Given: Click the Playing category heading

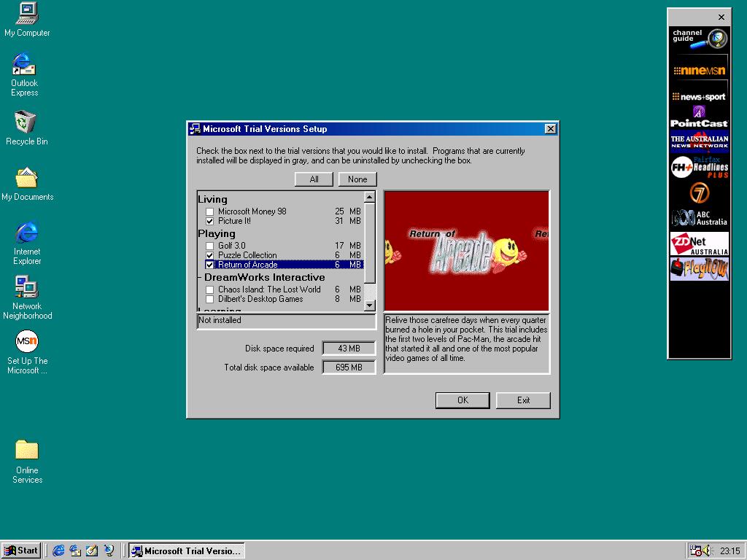Looking at the screenshot, I should tap(217, 234).
